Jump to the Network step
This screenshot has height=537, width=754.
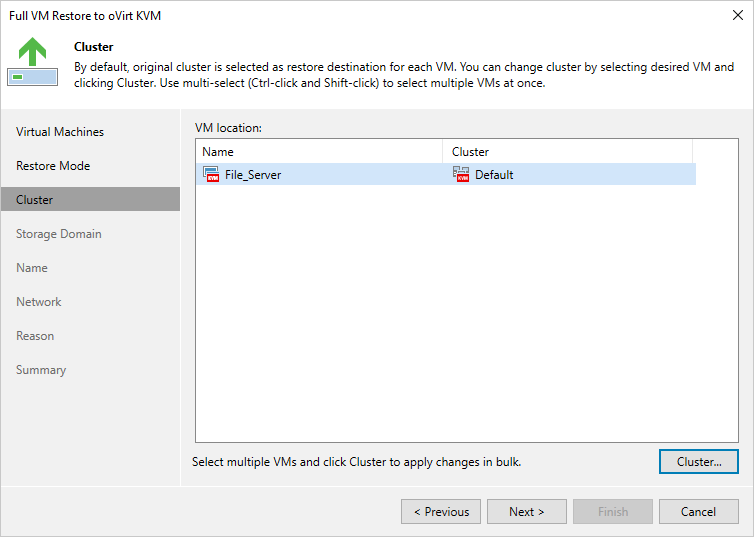[x=39, y=302]
